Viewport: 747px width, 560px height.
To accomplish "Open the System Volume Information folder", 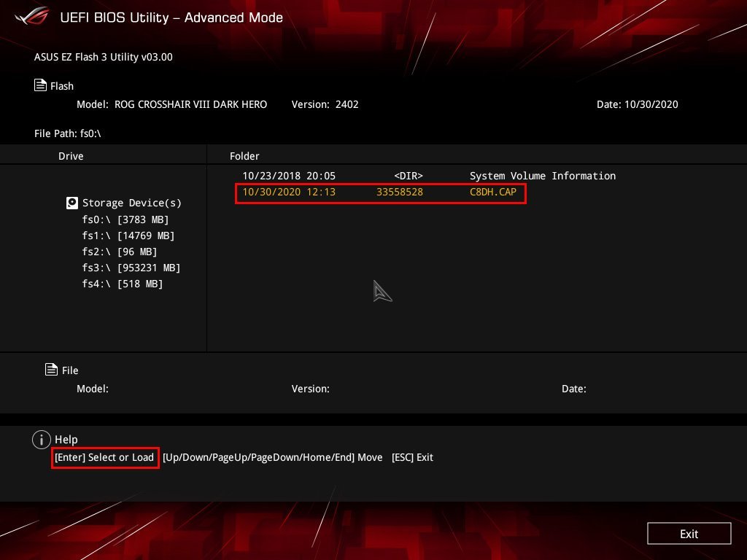I will pos(429,176).
